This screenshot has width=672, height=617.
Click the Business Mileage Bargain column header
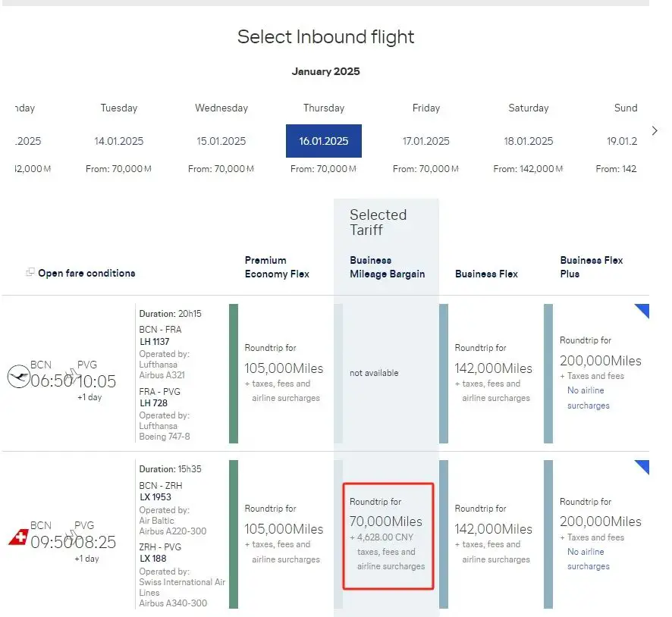(x=387, y=267)
